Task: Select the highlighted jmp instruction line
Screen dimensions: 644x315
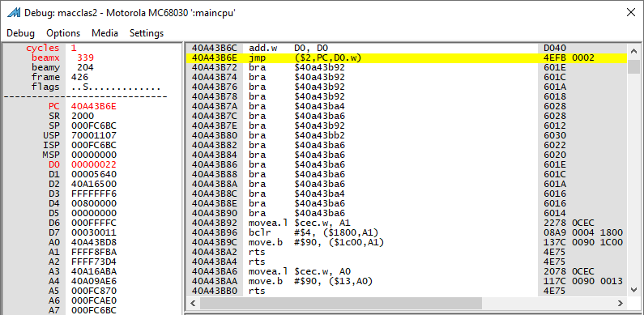Action: click(x=407, y=58)
